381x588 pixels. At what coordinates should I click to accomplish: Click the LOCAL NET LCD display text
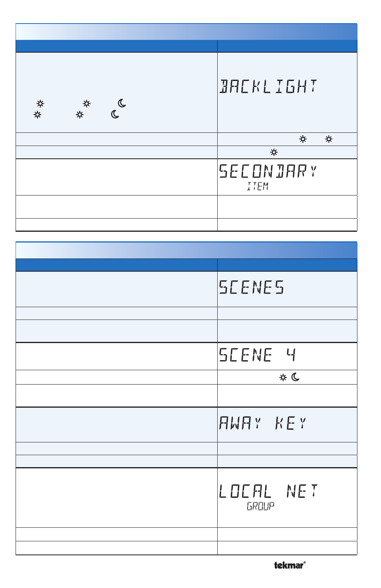(x=268, y=491)
